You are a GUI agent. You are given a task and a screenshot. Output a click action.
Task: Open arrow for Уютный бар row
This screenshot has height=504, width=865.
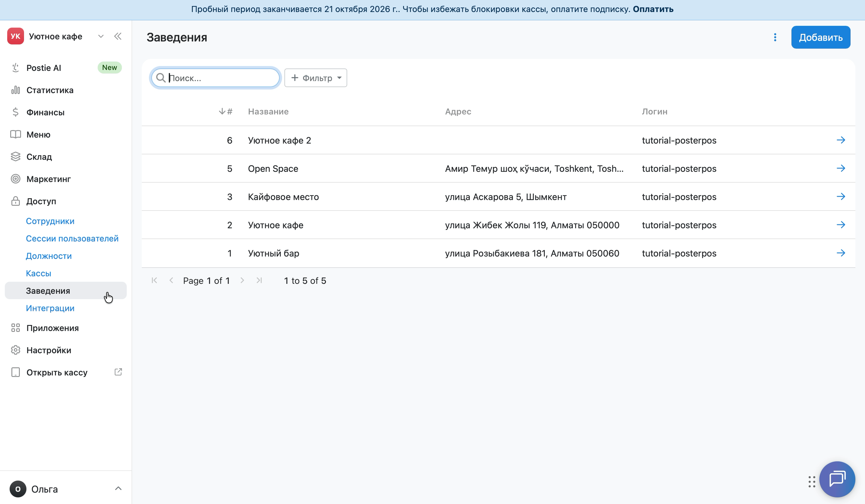841,253
